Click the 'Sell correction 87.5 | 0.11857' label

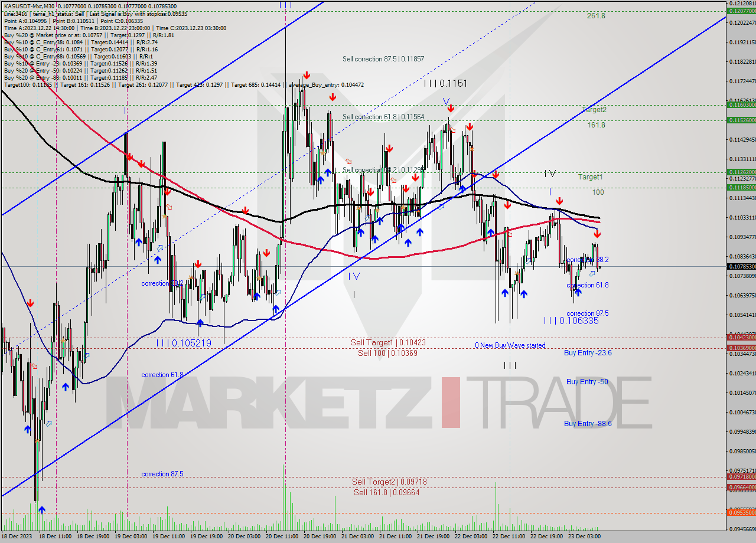[383, 59]
